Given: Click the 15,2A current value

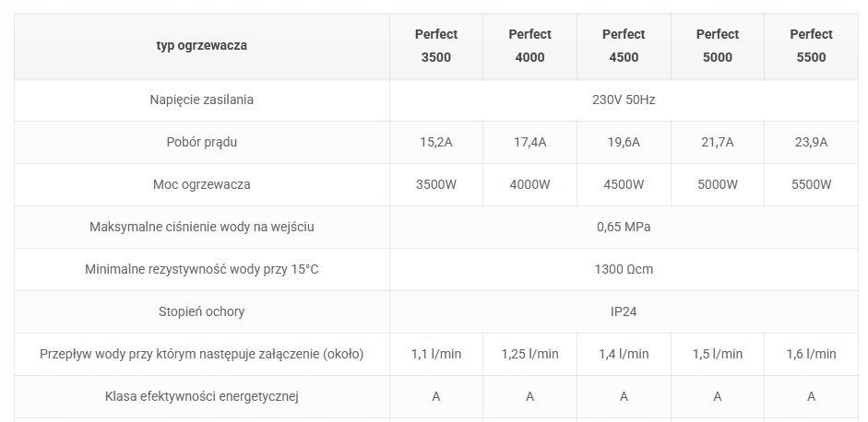Looking at the screenshot, I should [x=436, y=142].
